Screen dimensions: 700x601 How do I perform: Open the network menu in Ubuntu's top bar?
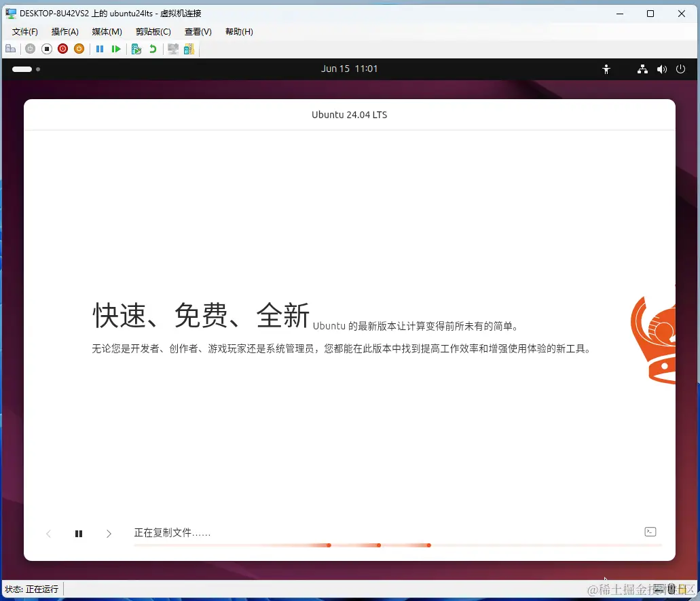click(x=642, y=69)
